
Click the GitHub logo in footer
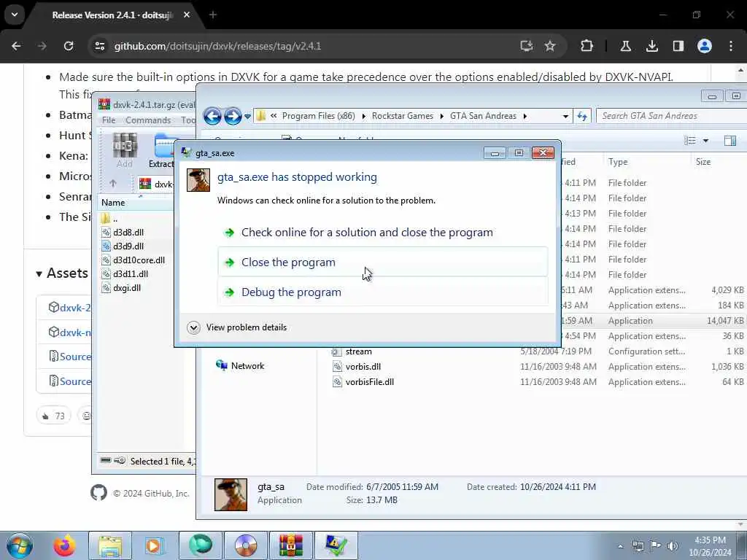click(98, 493)
